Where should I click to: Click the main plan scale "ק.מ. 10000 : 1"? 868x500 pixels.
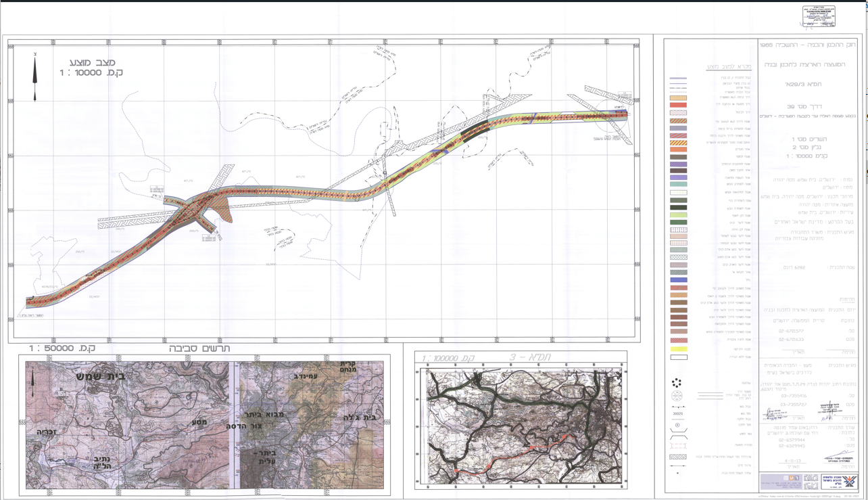[91, 73]
